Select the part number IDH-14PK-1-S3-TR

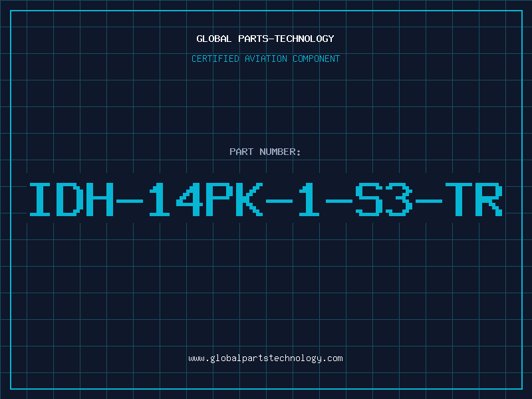tap(266, 199)
